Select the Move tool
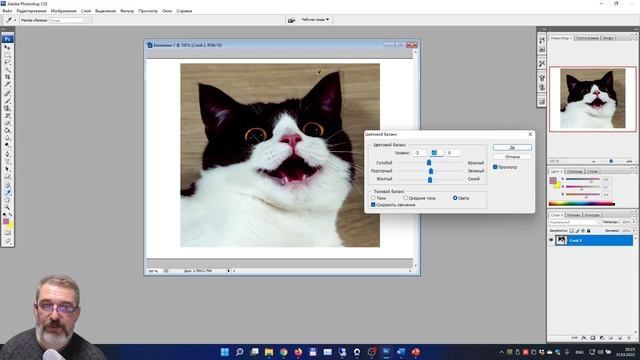The image size is (640, 360). [x=7, y=47]
